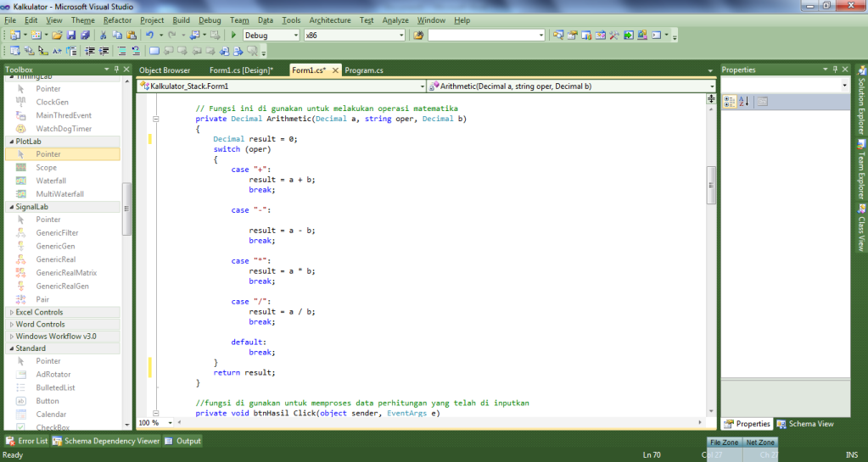
Task: Toggle auto-hide pin on the Toolbox panel
Action: point(116,70)
